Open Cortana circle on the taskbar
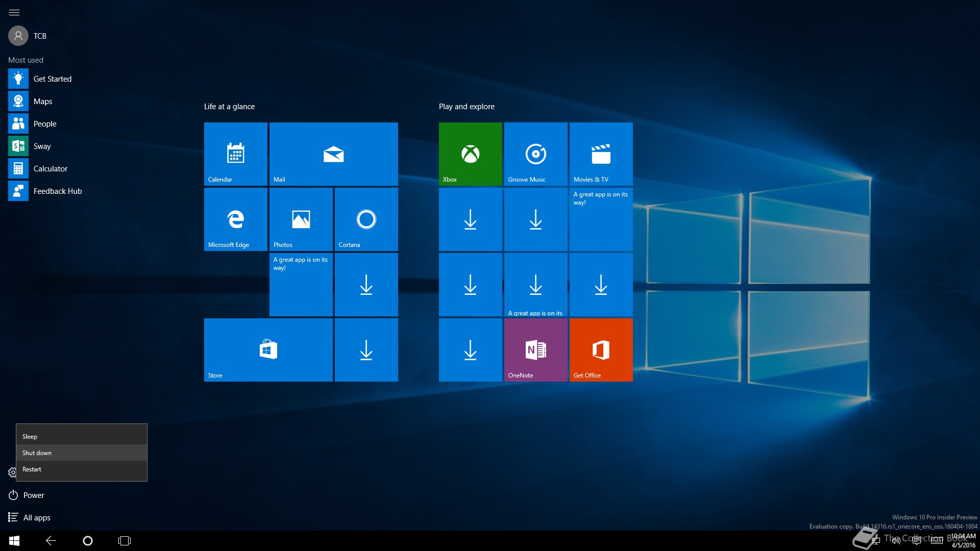980x551 pixels. [x=88, y=541]
